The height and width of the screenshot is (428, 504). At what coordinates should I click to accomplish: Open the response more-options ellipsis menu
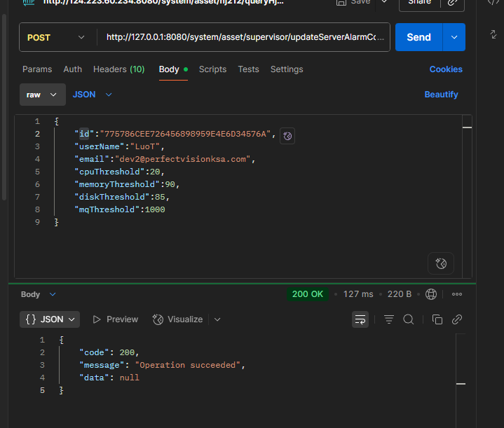coord(457,294)
